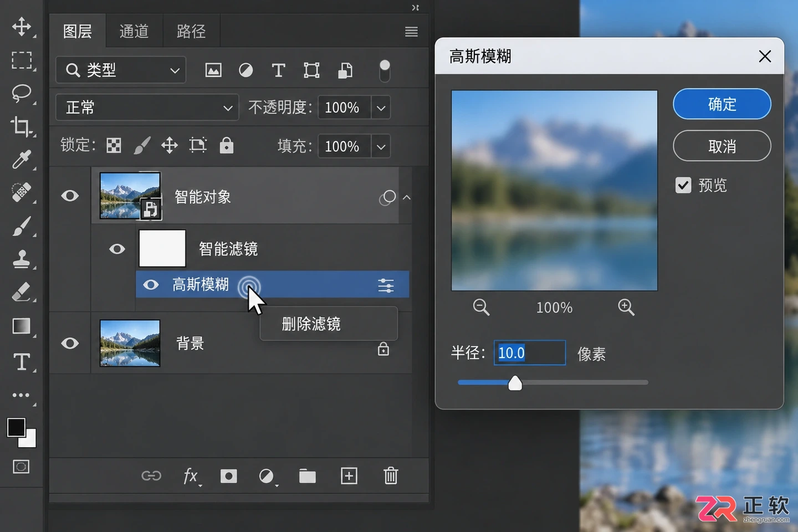Cancel the dialog with 取消
798x532 pixels.
(x=722, y=146)
